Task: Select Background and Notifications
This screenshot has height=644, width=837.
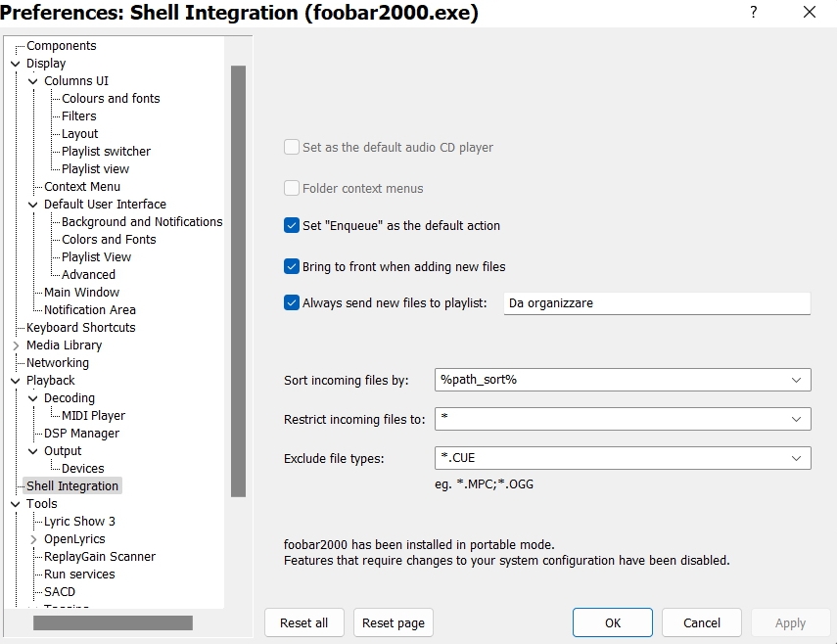Action: pos(142,222)
